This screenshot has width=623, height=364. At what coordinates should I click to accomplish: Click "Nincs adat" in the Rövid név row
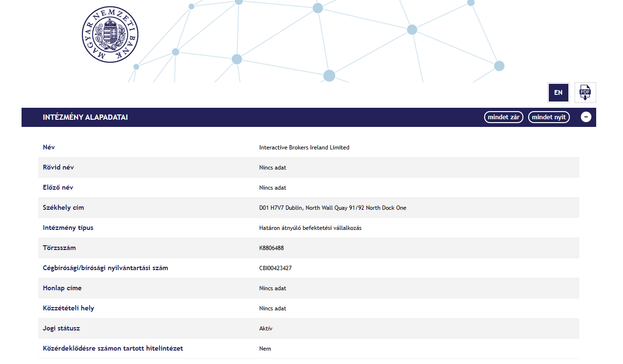pyautogui.click(x=272, y=168)
